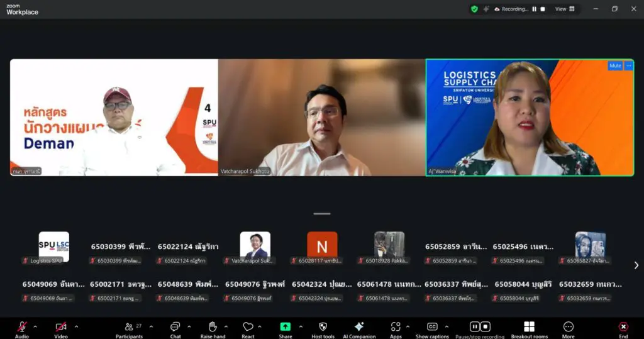This screenshot has width=644, height=339.
Task: Stop the recording in bottom toolbar
Action: (x=486, y=326)
